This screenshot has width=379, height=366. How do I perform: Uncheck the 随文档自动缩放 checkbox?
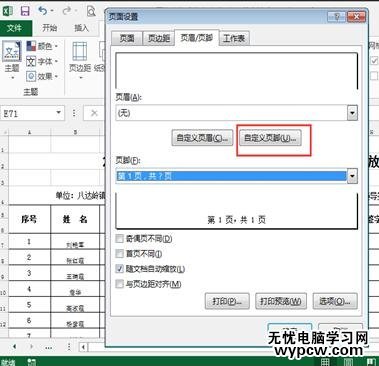pyautogui.click(x=119, y=269)
